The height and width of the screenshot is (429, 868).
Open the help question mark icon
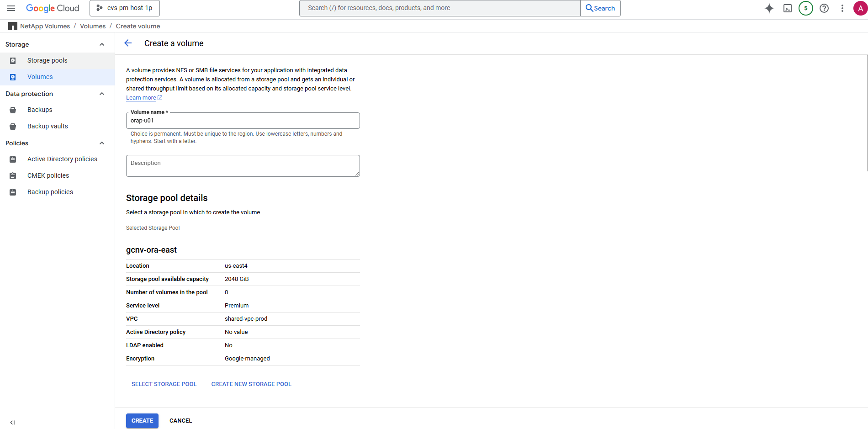[x=824, y=8]
